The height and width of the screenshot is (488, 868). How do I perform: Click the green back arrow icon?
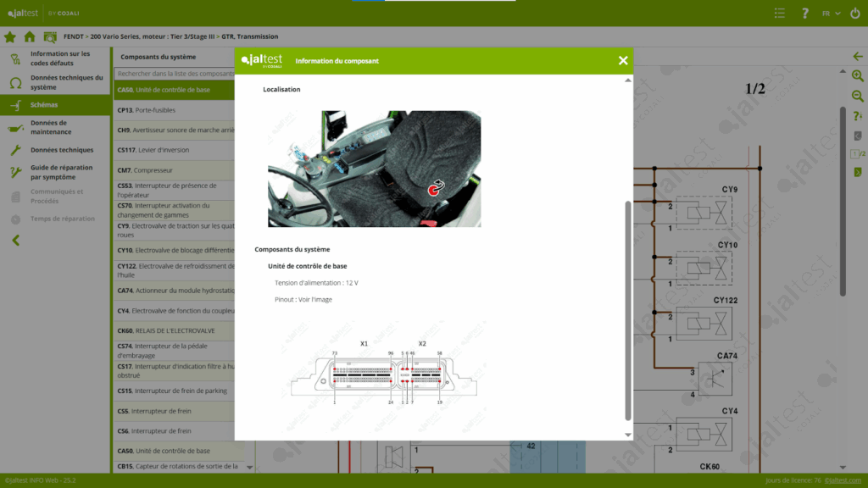click(857, 57)
